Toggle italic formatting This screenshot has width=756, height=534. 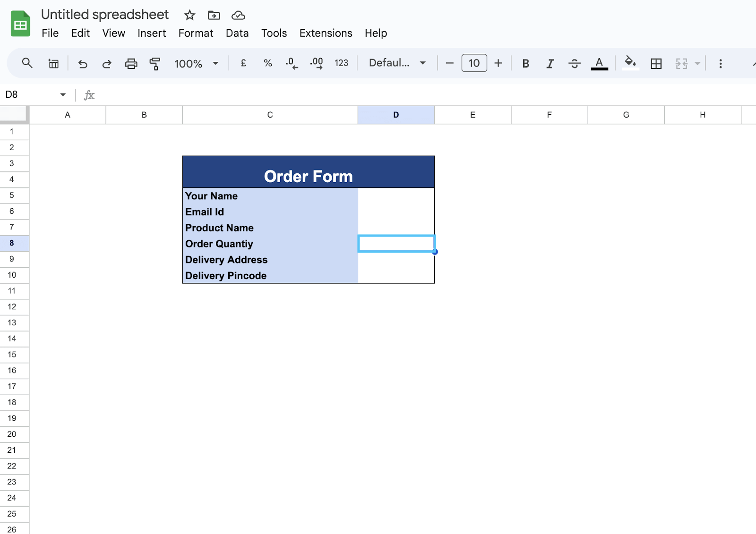(x=550, y=63)
